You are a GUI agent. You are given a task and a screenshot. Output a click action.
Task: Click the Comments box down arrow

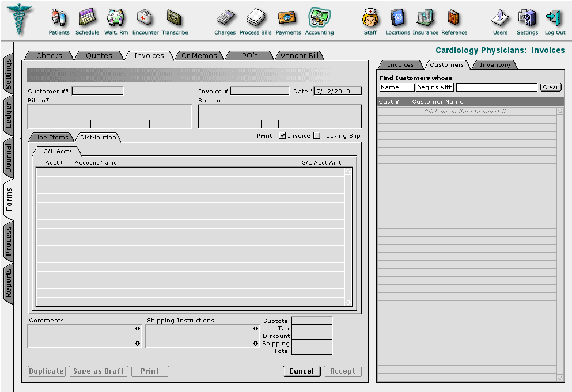click(137, 343)
